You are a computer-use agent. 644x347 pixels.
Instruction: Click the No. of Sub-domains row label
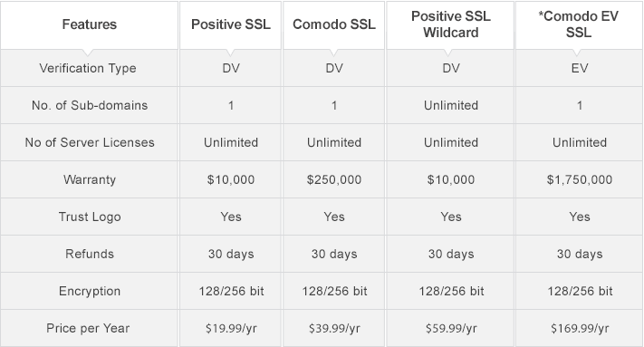click(90, 105)
